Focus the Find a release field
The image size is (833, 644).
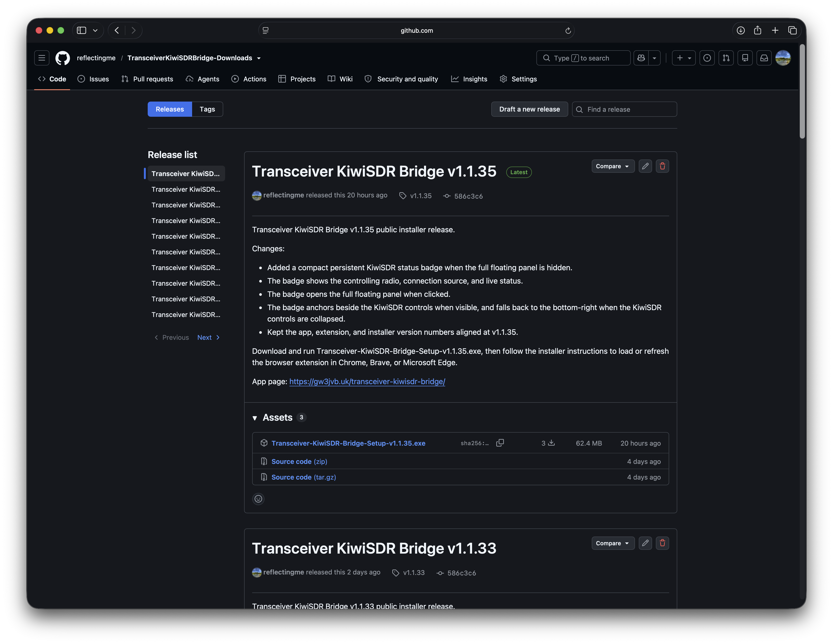pos(624,109)
